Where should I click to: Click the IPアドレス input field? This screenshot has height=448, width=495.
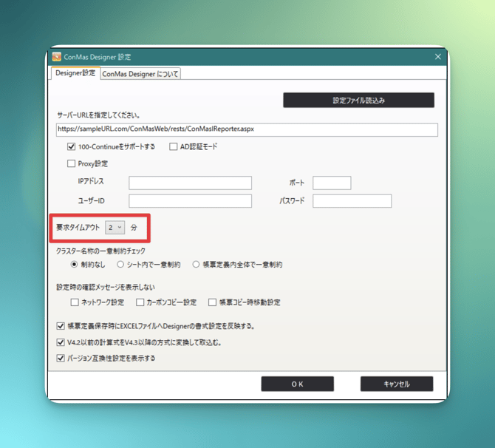[190, 183]
